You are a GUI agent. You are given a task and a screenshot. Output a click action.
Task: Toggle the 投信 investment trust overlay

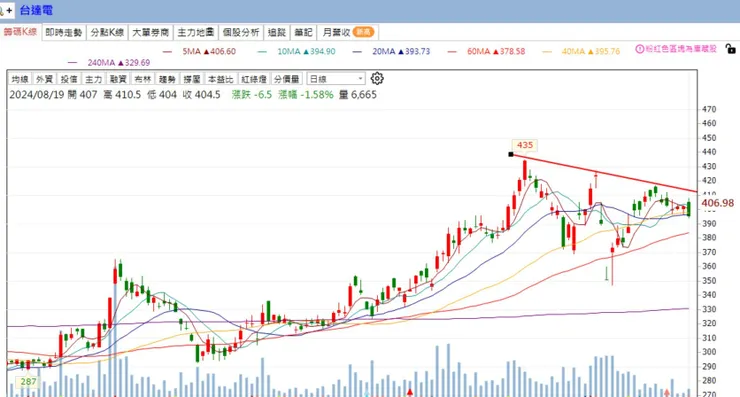pyautogui.click(x=69, y=79)
